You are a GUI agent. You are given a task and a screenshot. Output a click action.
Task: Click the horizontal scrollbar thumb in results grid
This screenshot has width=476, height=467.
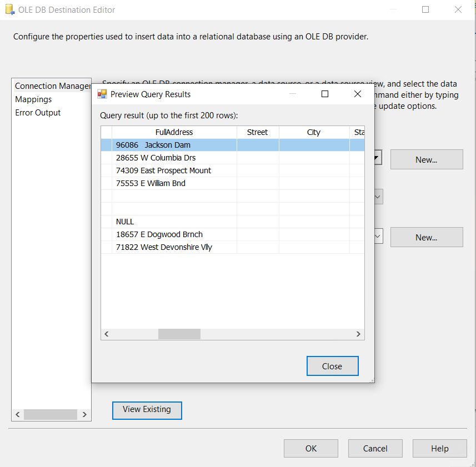[179, 334]
